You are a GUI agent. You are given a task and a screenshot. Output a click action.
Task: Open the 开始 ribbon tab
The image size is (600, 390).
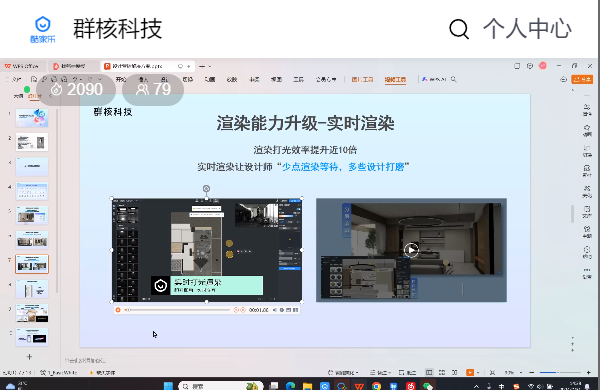[121, 79]
